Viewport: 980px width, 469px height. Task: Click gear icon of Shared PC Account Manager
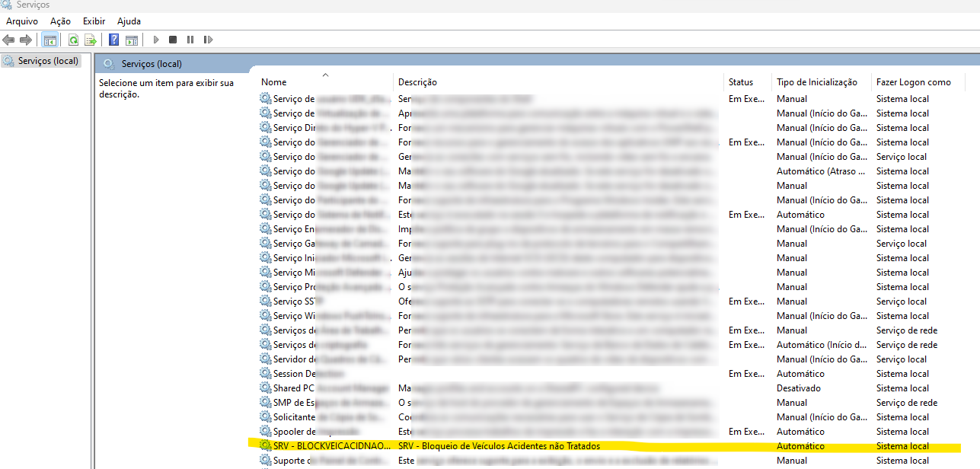[265, 388]
